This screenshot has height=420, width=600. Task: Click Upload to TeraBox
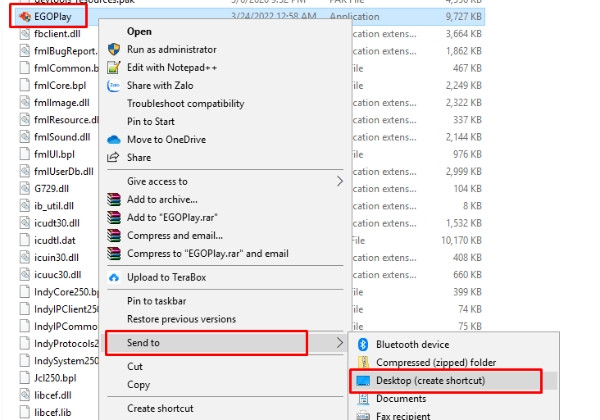(166, 277)
